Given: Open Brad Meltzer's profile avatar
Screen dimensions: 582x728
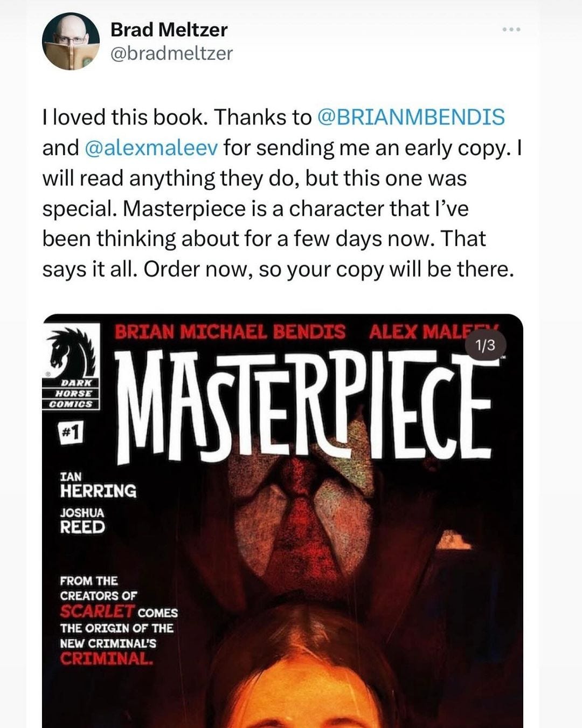Looking at the screenshot, I should tap(71, 42).
